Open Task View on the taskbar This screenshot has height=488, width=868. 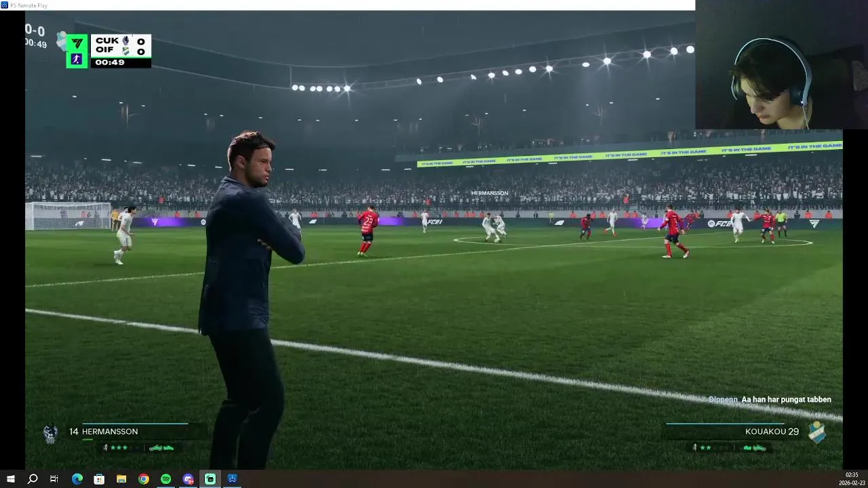54,479
